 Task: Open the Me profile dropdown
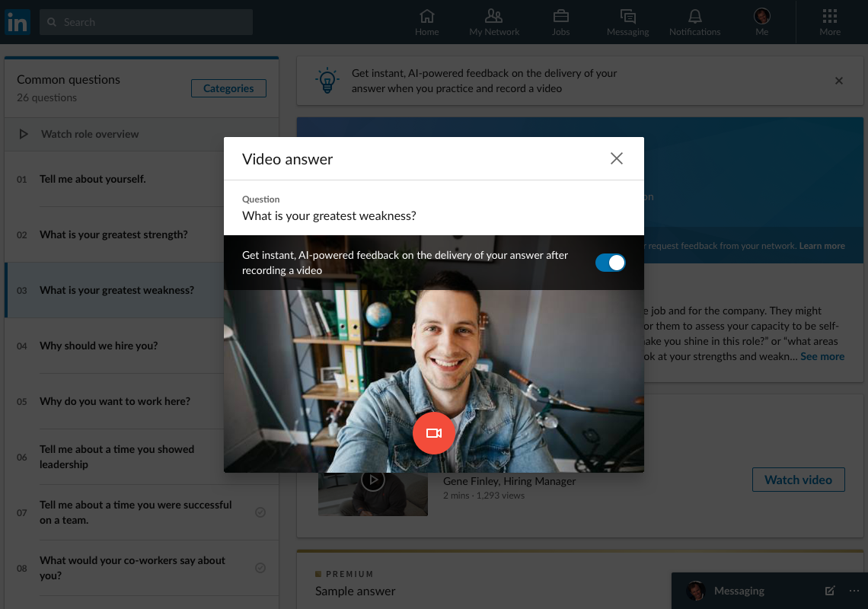[761, 22]
